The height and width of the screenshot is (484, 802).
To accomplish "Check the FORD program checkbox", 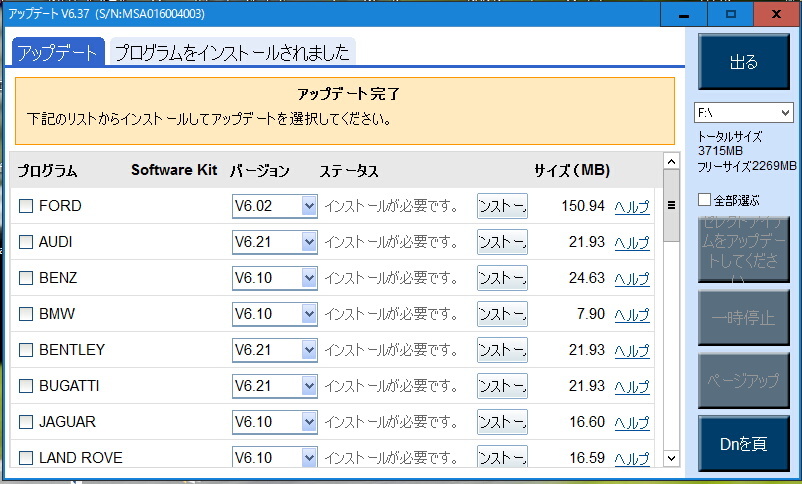I will point(26,206).
